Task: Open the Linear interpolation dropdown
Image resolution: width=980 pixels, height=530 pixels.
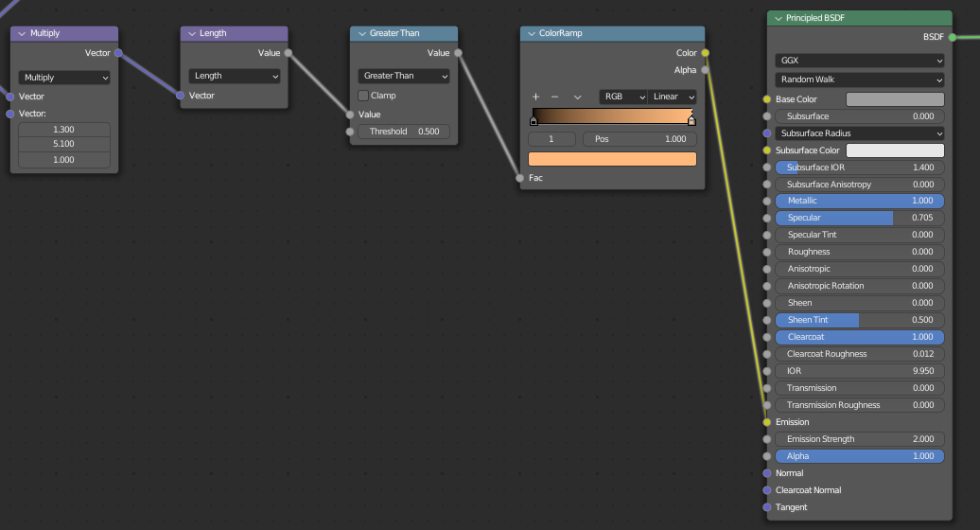Action: pos(673,97)
